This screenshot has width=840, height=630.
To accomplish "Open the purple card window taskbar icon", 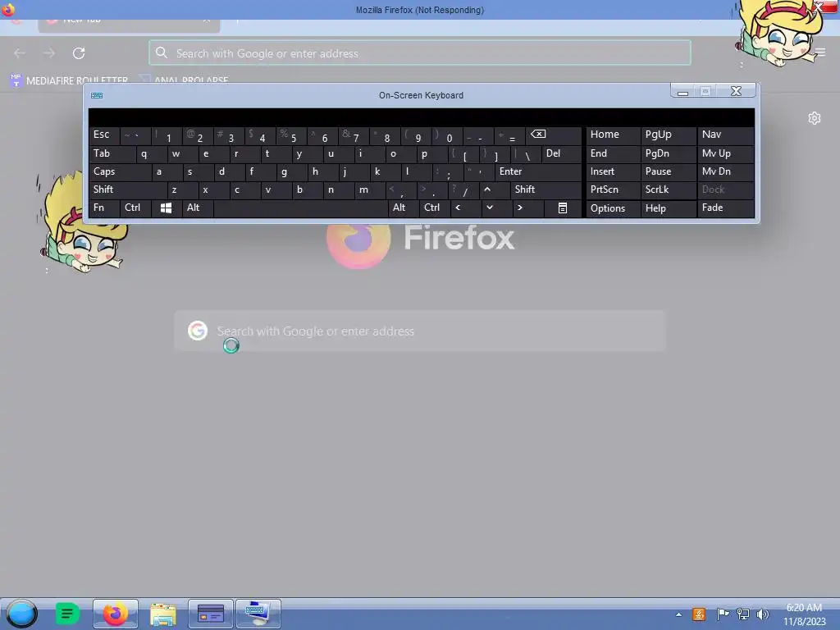I will click(x=211, y=614).
